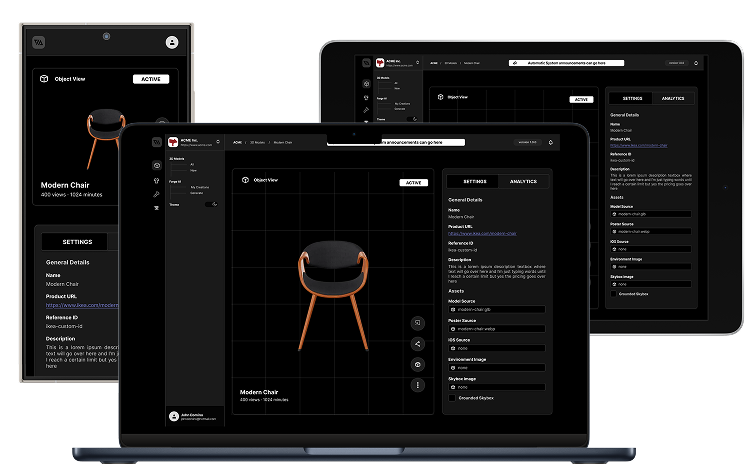This screenshot has width=749, height=466.
Task: Open the ACME Inc. organization switcher on the laptop
Action: point(218,142)
